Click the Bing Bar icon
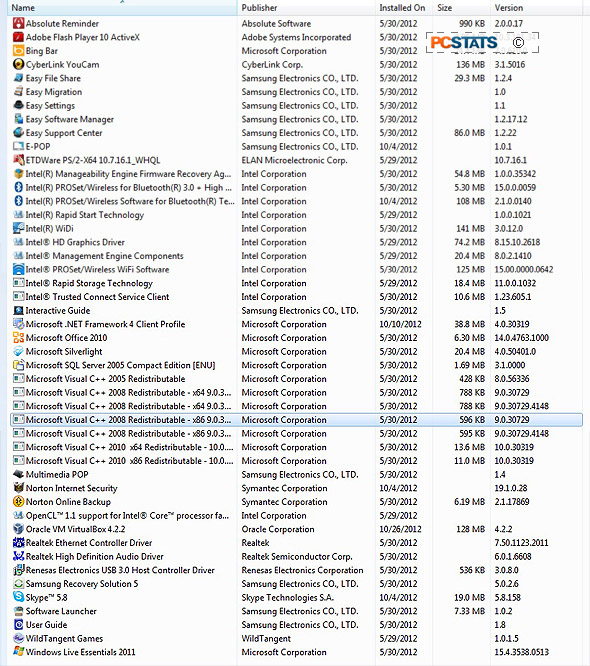590x666 pixels. (18, 51)
